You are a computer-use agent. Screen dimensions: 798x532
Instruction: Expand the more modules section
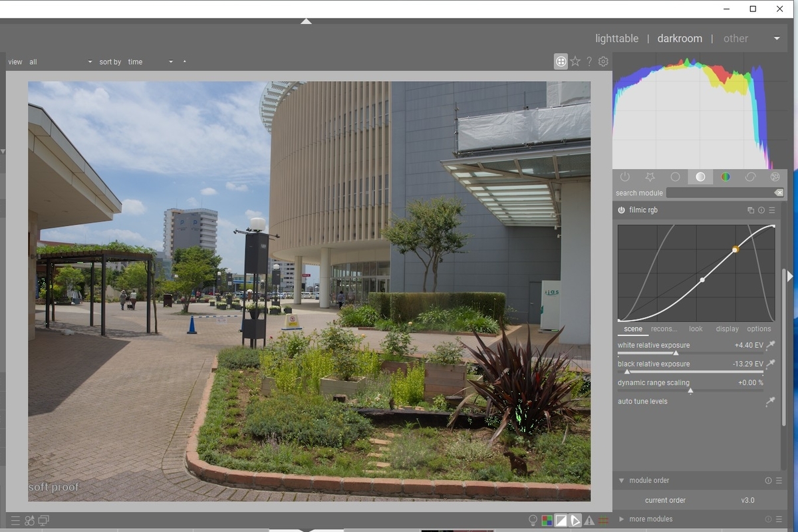click(622, 519)
